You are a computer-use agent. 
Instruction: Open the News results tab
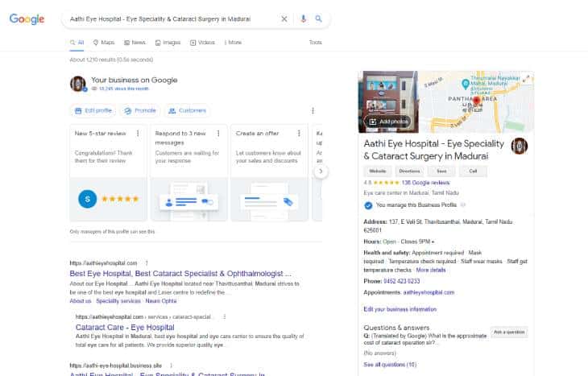coord(135,43)
